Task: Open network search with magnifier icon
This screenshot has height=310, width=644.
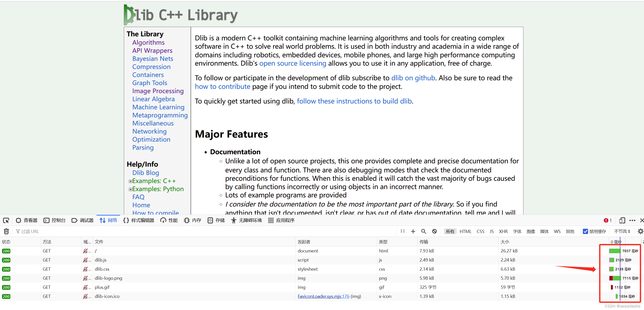Action: 424,231
